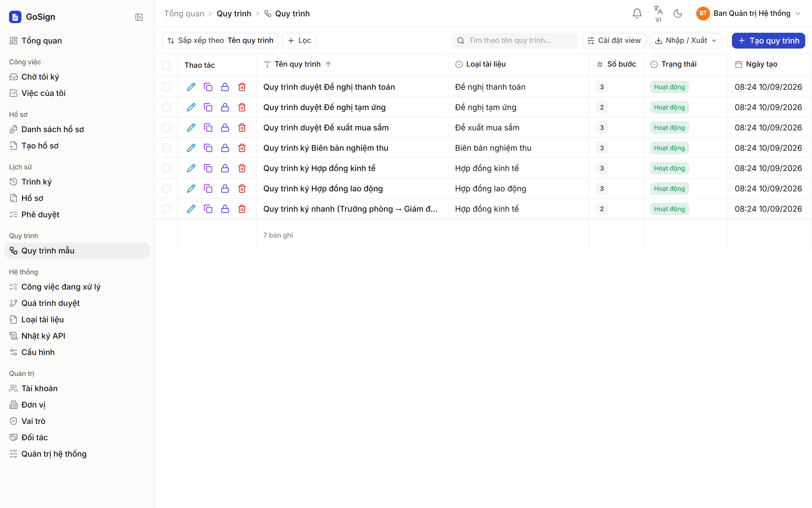Tick the Biên bản nghiệm thu row checkbox
812x508 pixels.
(166, 148)
